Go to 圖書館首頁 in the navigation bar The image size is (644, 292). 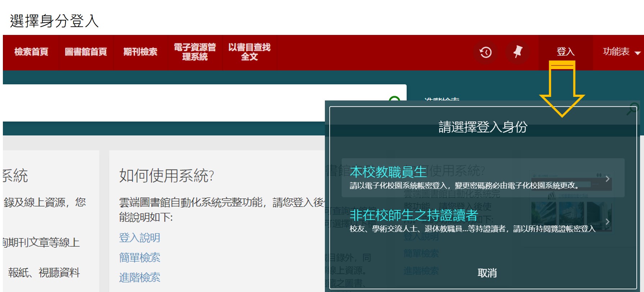86,52
